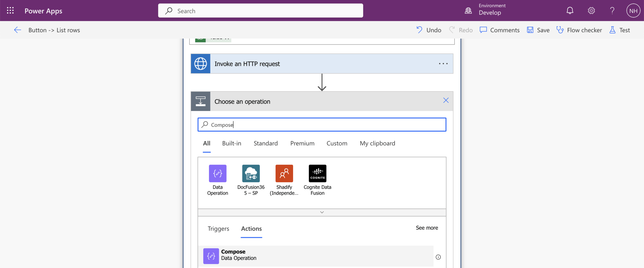Show the Triggers tab
The width and height of the screenshot is (644, 268).
(x=218, y=229)
